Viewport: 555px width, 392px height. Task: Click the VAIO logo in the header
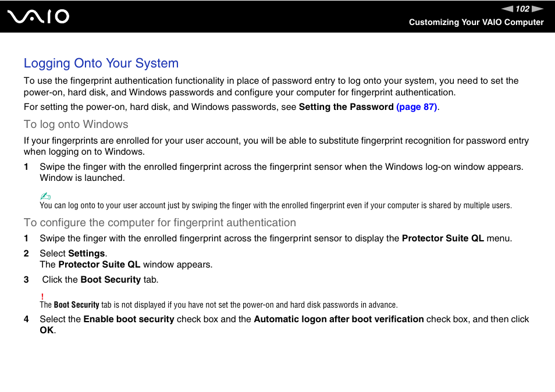(38, 17)
